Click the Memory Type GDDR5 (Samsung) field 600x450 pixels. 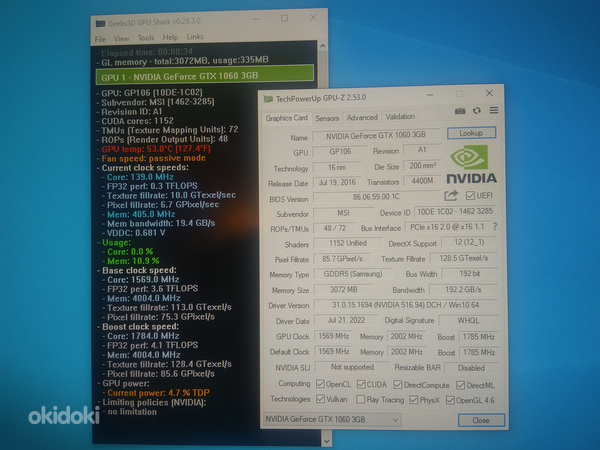352,274
